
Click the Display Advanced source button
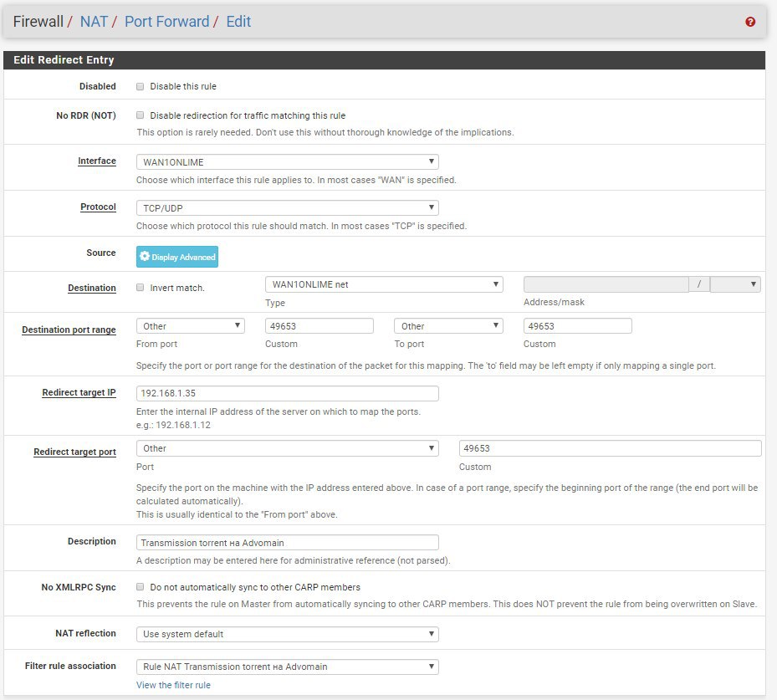pos(177,257)
